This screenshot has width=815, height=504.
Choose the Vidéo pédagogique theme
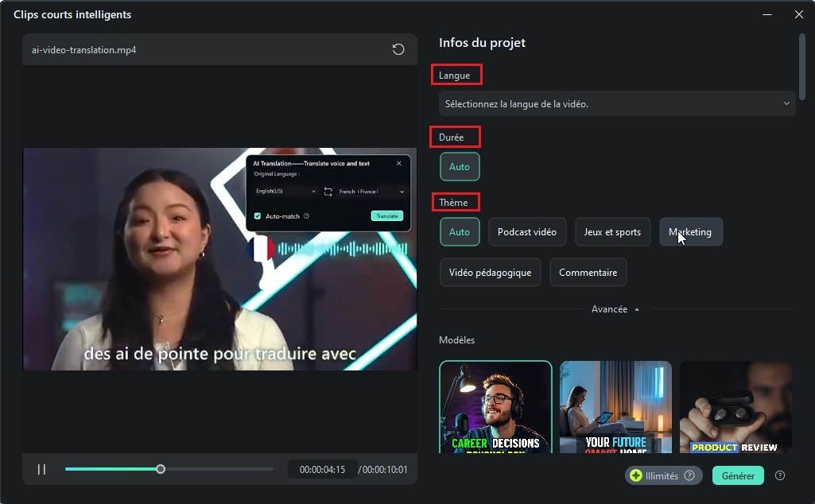pyautogui.click(x=490, y=272)
